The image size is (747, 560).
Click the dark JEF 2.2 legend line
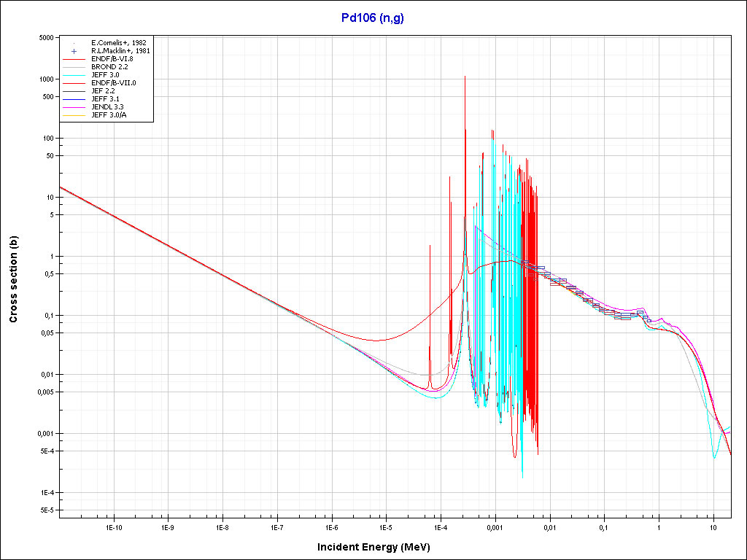[74, 91]
